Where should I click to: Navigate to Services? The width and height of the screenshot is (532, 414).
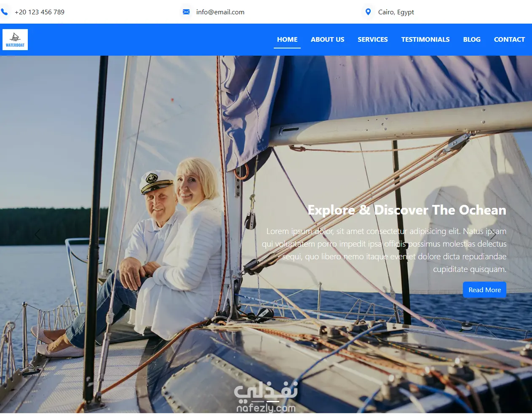pyautogui.click(x=373, y=39)
